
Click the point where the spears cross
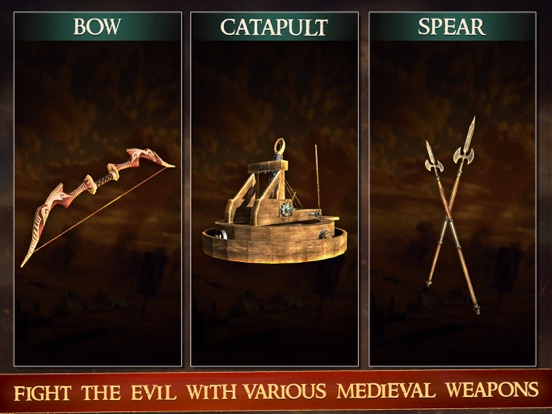tap(448, 221)
